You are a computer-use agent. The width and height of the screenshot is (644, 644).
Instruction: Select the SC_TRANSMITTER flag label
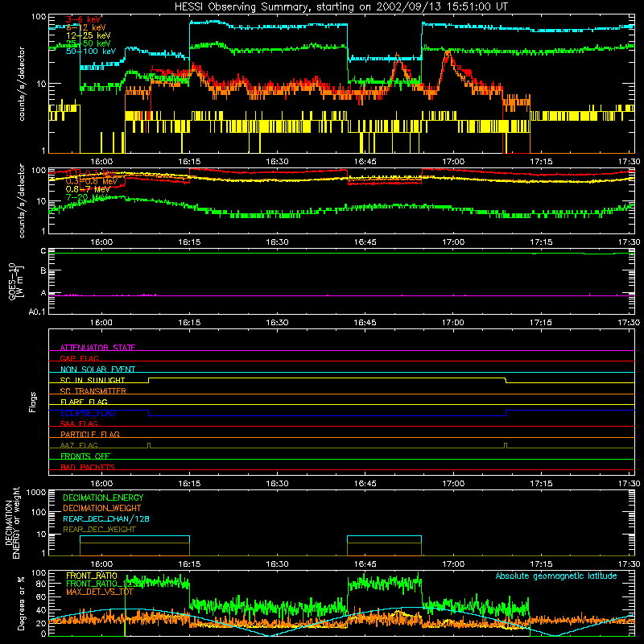[x=93, y=391]
